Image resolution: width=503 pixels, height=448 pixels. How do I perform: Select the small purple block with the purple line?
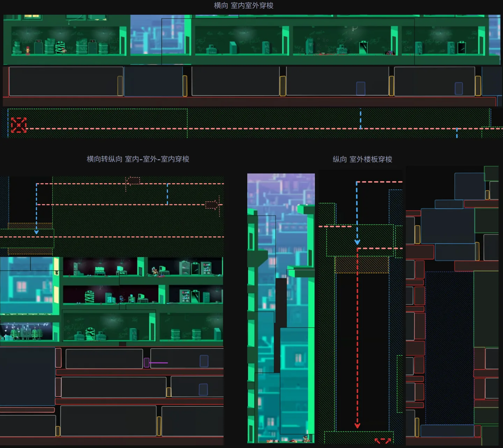147,363
